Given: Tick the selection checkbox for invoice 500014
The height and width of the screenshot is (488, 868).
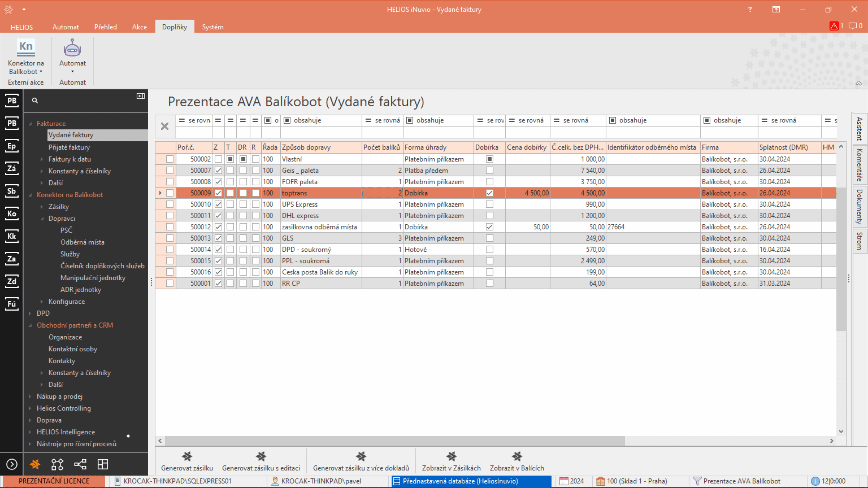Looking at the screenshot, I should pyautogui.click(x=170, y=249).
